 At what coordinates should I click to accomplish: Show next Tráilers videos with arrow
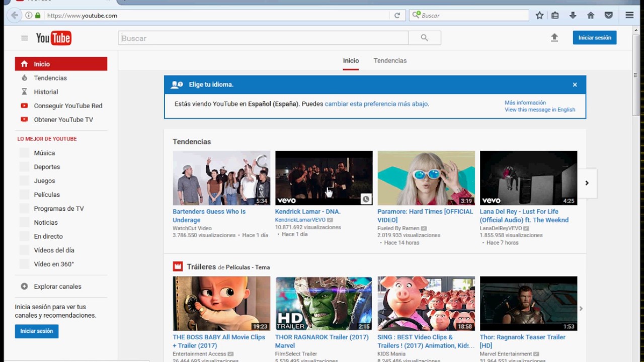click(x=581, y=308)
